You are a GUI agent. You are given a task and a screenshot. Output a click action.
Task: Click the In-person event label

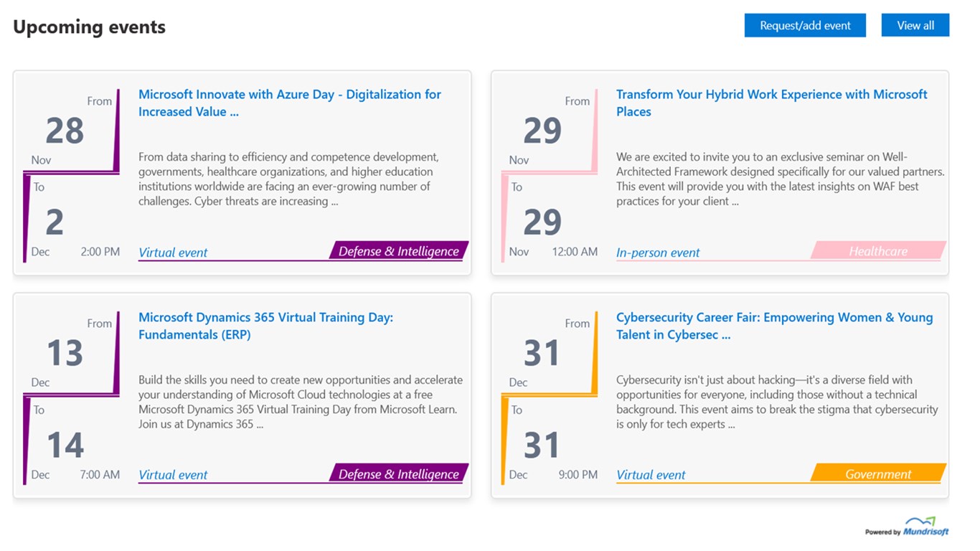pos(658,253)
